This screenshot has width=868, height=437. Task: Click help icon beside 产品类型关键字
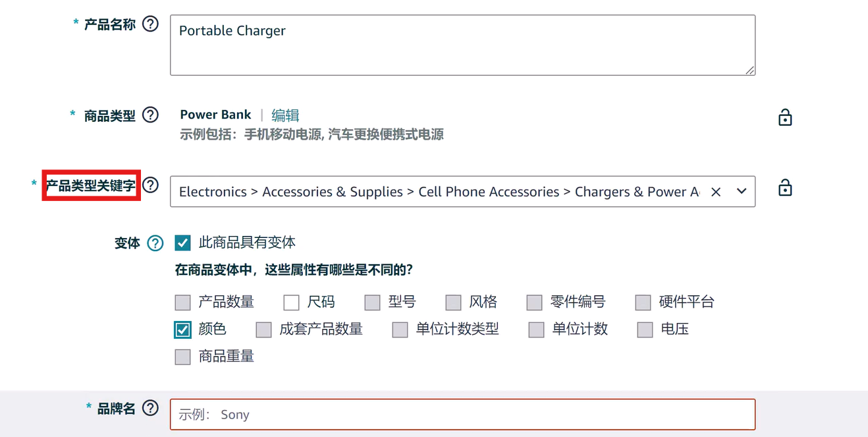(151, 185)
